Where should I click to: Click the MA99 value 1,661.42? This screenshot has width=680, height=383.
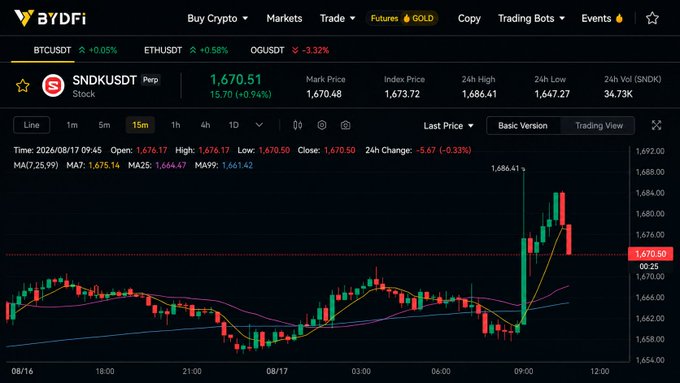237,165
